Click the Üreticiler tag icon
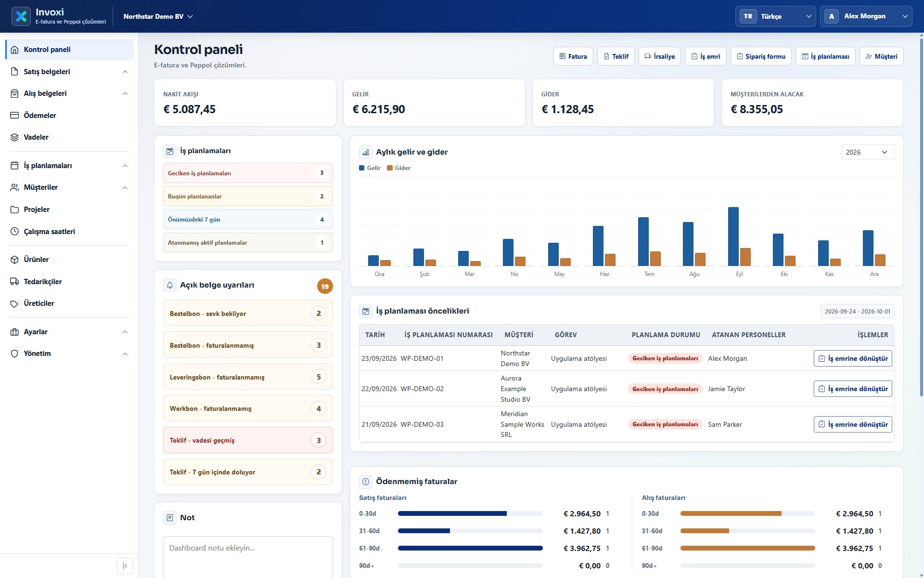This screenshot has height=578, width=924. pos(14,303)
